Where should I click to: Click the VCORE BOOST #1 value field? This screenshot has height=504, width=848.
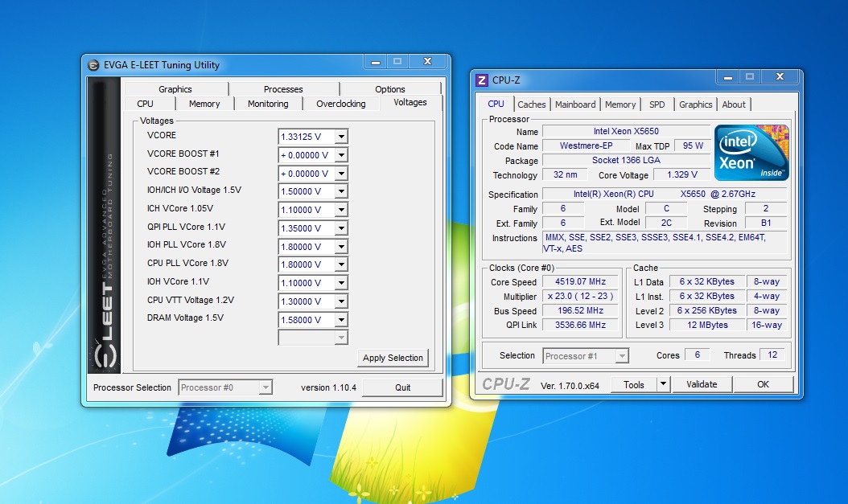pos(305,155)
